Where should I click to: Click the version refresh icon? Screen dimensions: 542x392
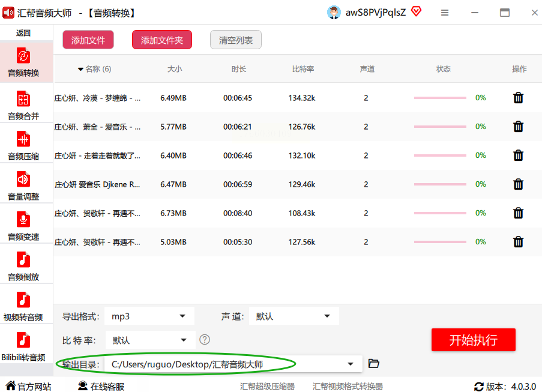tap(479, 387)
